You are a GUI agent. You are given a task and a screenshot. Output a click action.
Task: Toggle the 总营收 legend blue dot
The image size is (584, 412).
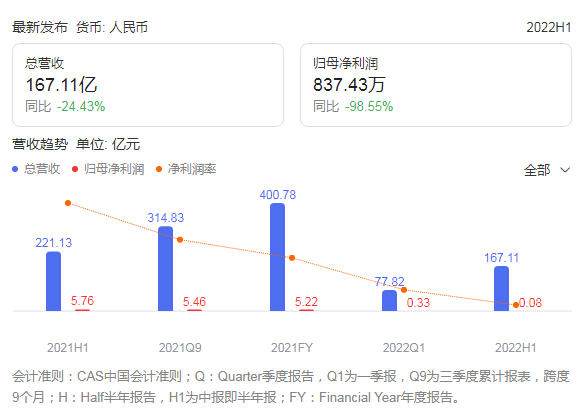tap(15, 169)
